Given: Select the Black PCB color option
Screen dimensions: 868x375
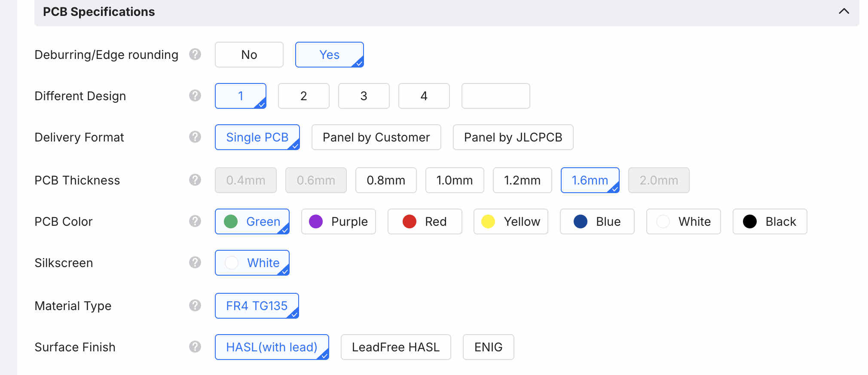Looking at the screenshot, I should point(770,221).
